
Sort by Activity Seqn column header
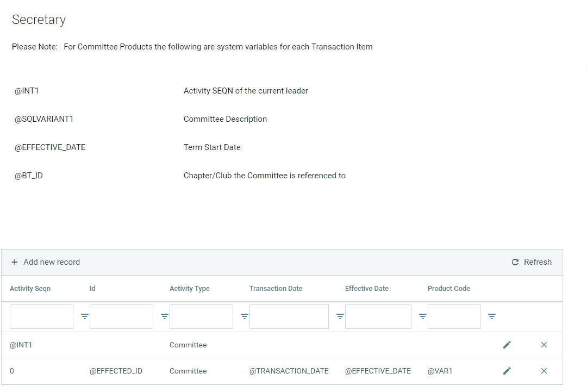[30, 289]
